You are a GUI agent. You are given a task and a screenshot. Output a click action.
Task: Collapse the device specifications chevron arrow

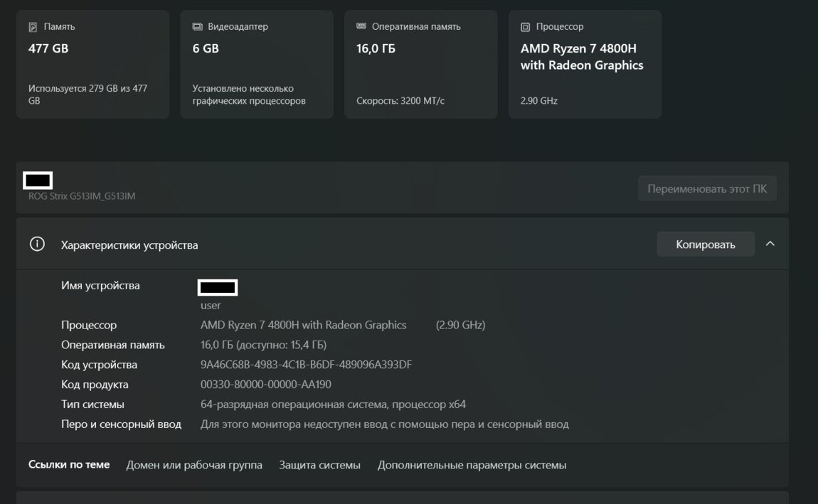(x=770, y=244)
